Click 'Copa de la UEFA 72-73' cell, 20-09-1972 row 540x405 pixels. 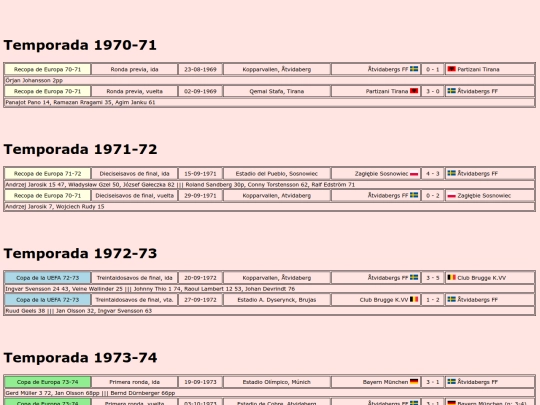(x=48, y=278)
